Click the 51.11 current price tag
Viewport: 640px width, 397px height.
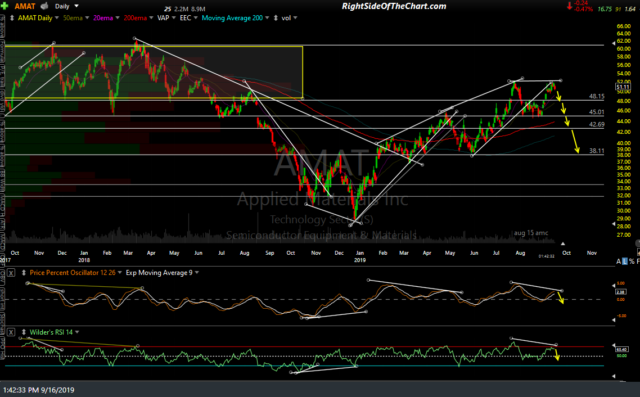[x=623, y=87]
